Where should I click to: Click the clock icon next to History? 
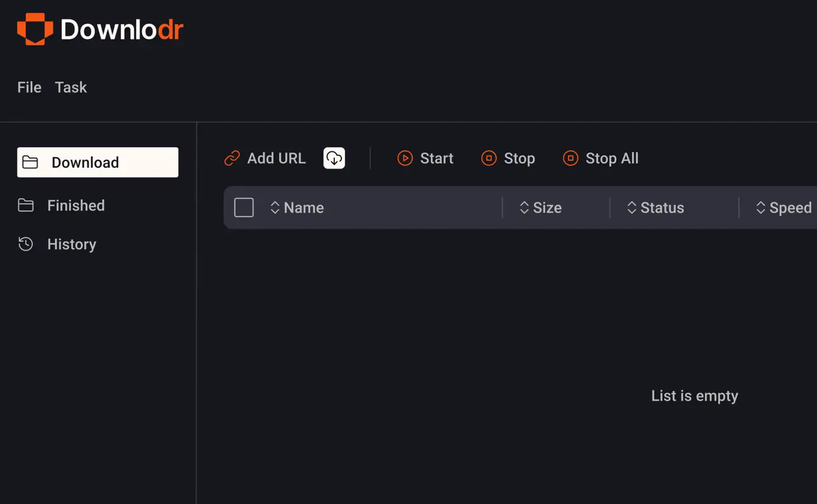coord(26,244)
